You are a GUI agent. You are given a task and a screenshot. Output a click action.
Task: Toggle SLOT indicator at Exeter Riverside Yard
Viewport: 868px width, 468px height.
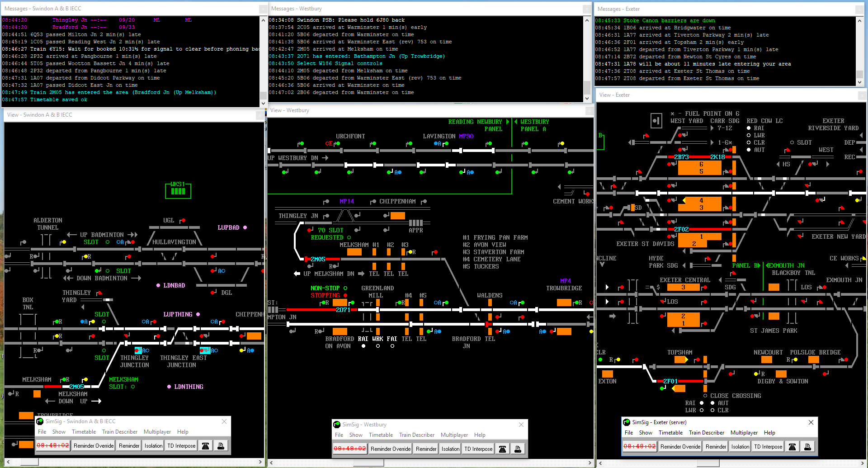click(x=792, y=142)
